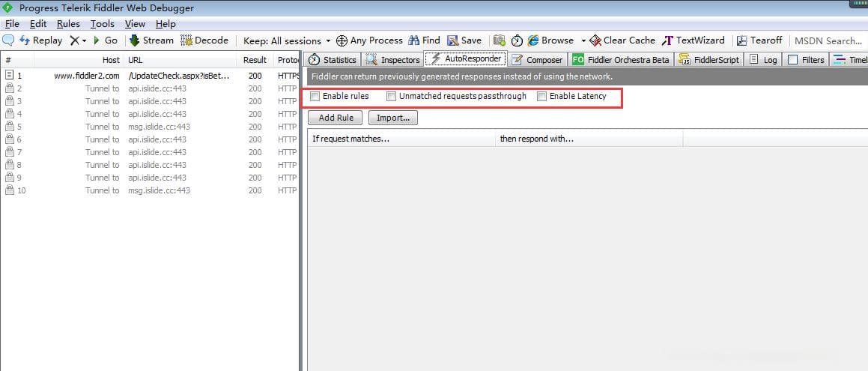Viewport: 868px width, 371px height.
Task: Switch to the Composer tab
Action: click(537, 60)
